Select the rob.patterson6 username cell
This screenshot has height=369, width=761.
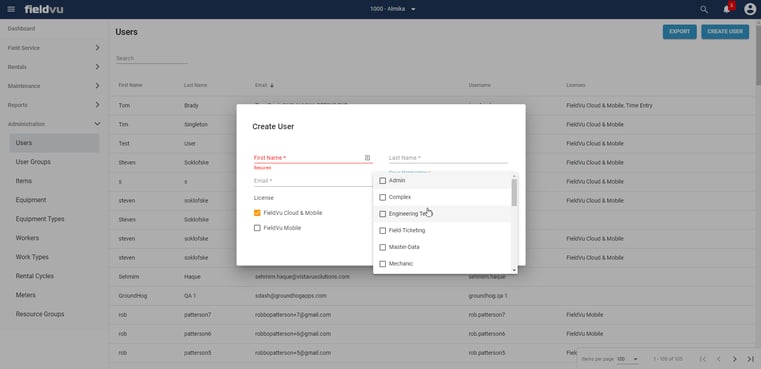(487, 334)
